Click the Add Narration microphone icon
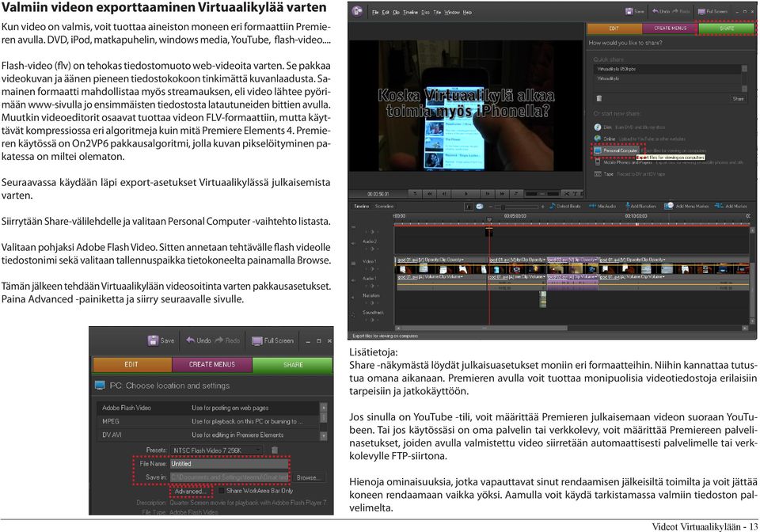This screenshot has height=532, width=760. coord(628,206)
